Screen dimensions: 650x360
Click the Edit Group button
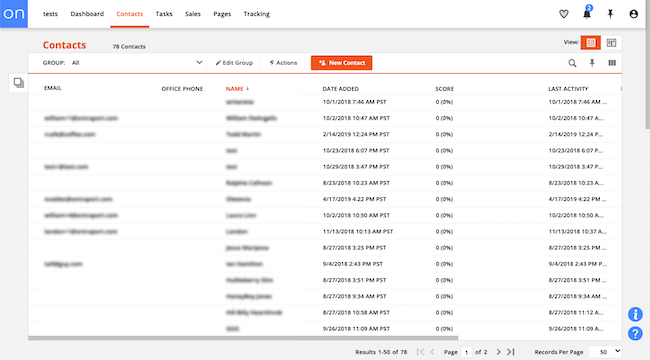pos(234,63)
